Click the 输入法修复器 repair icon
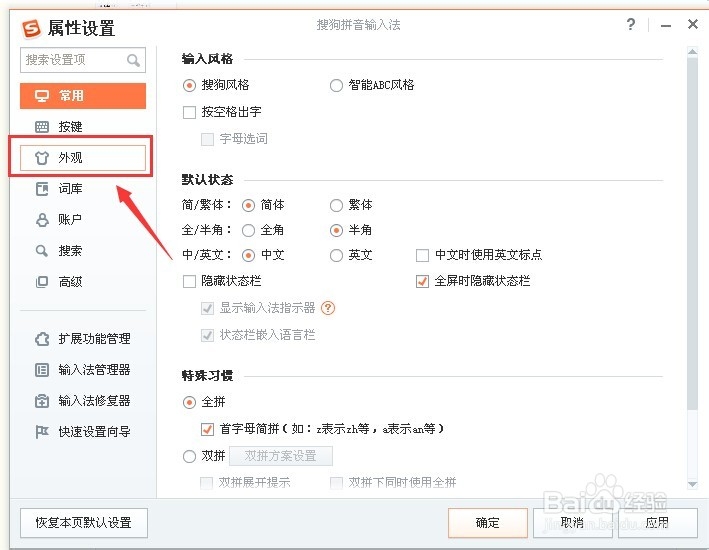Image resolution: width=709 pixels, height=550 pixels. pos(42,401)
